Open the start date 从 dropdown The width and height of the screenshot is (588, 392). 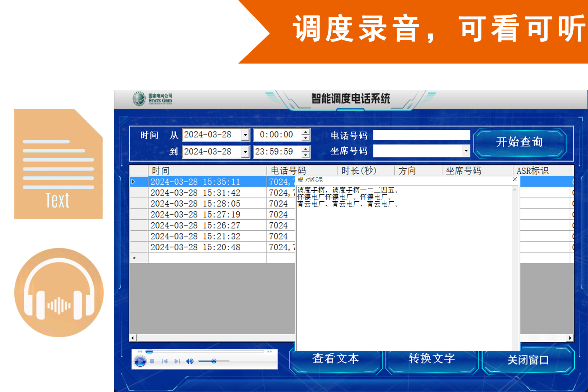pos(245,135)
